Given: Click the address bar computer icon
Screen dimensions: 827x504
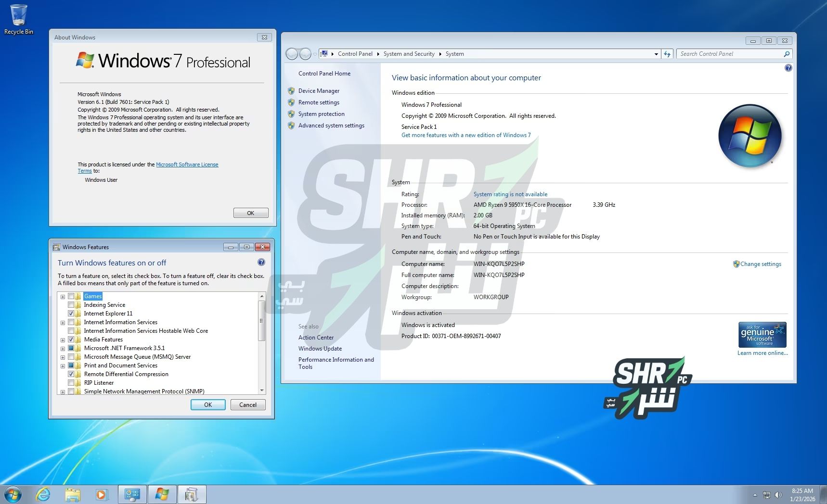Looking at the screenshot, I should [324, 54].
